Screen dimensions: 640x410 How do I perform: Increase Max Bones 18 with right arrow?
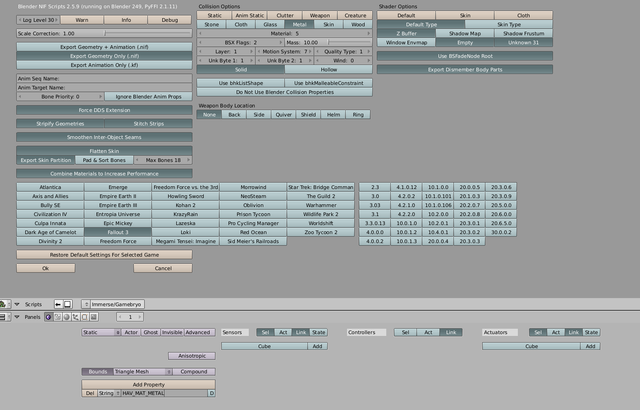click(x=188, y=160)
